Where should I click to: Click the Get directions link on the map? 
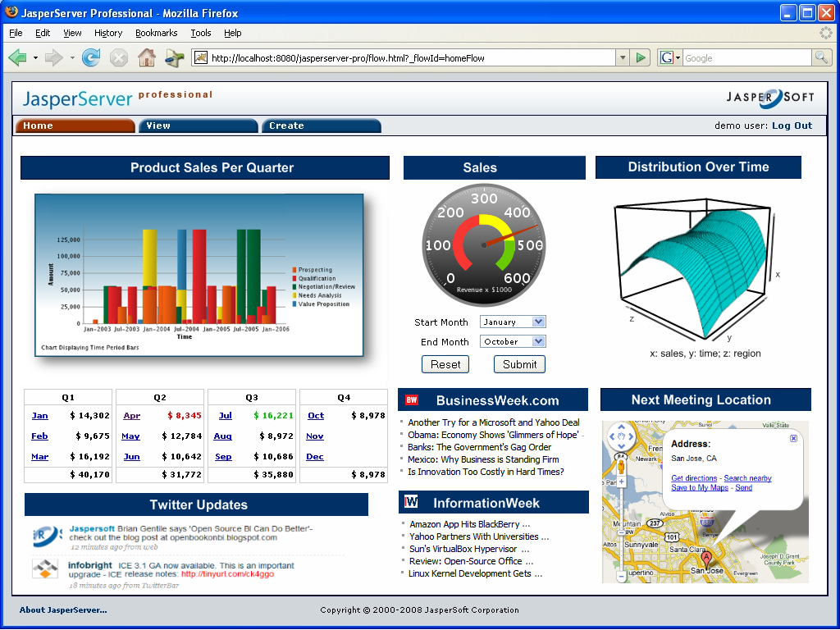click(x=694, y=478)
